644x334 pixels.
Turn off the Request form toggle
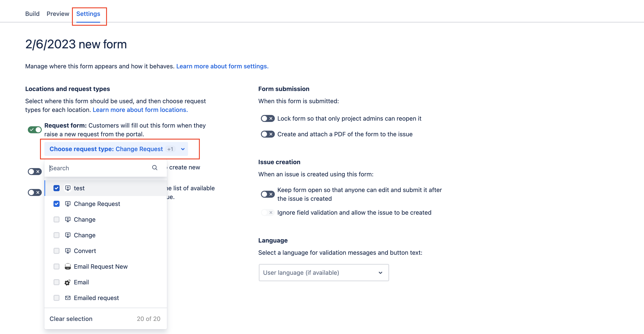point(35,130)
